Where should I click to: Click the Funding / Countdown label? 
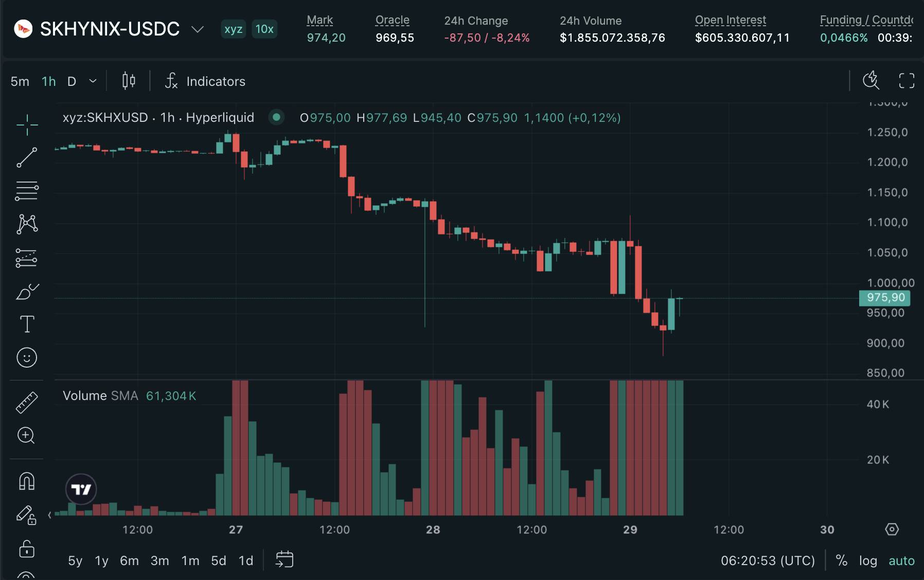[866, 20]
